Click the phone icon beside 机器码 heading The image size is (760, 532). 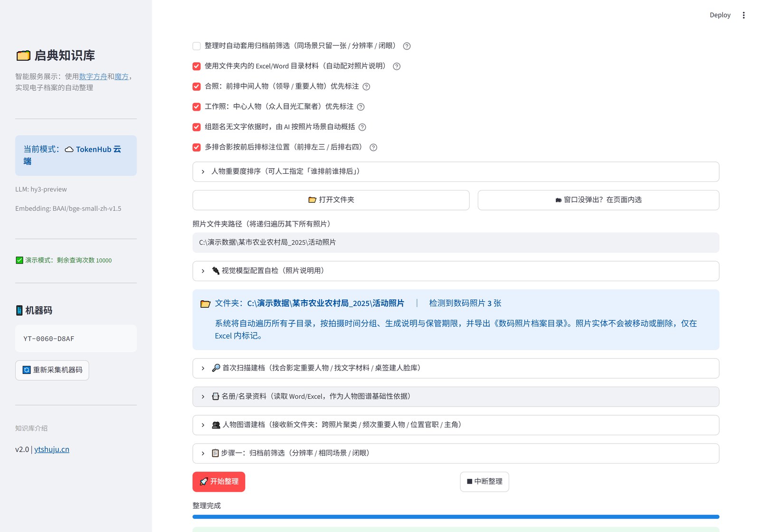point(19,310)
